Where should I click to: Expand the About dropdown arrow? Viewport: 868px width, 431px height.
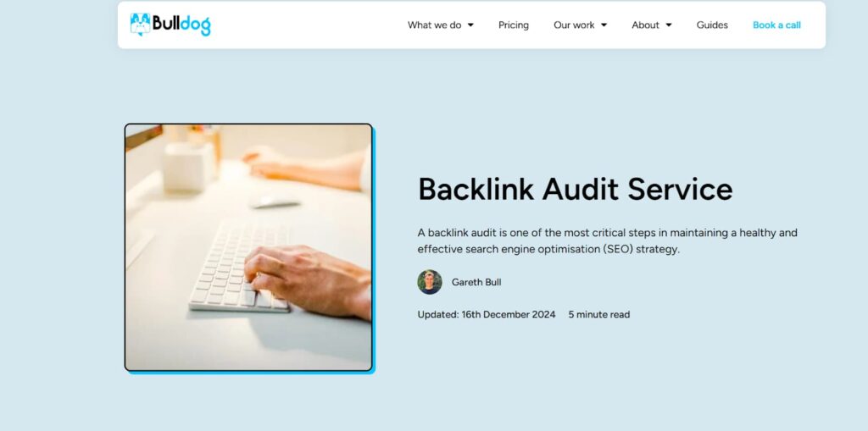click(669, 25)
